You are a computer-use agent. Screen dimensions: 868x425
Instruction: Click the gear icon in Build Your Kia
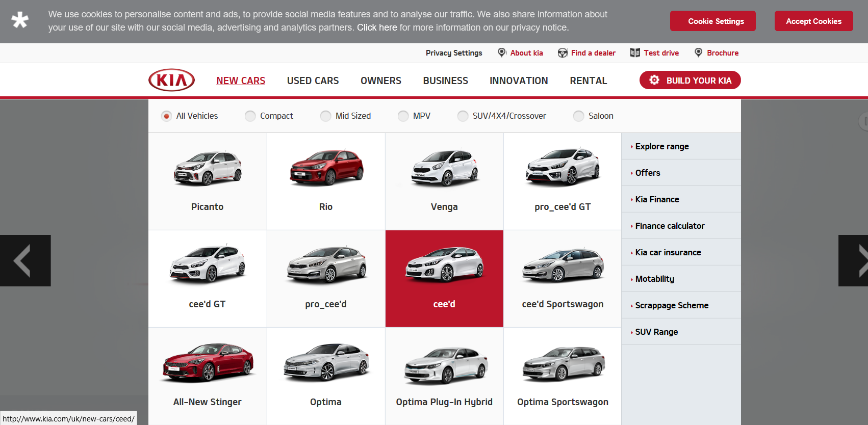pyautogui.click(x=654, y=80)
